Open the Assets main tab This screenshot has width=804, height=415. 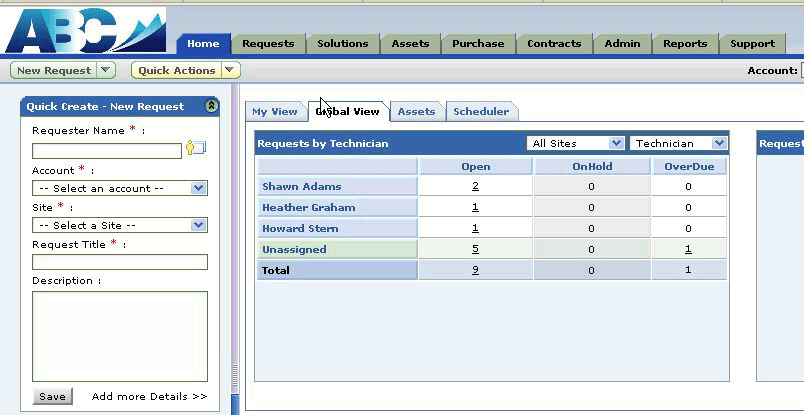pos(410,43)
